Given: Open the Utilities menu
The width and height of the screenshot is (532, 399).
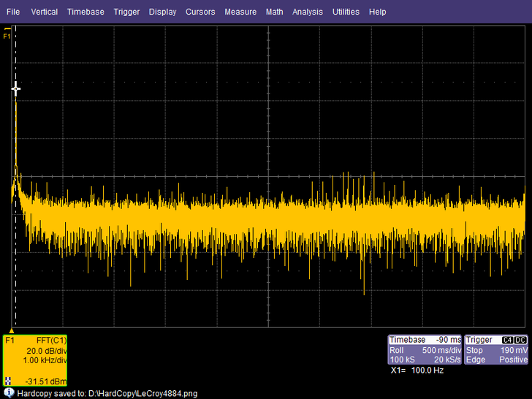Looking at the screenshot, I should (346, 12).
